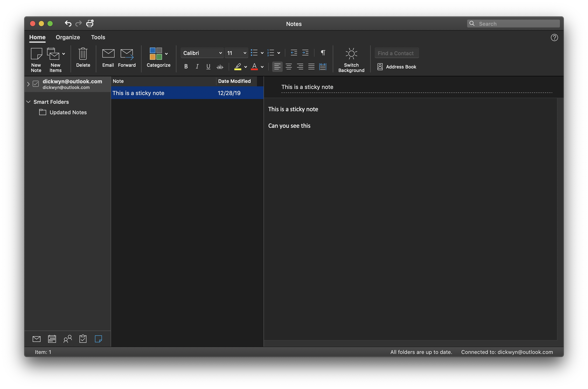Screen dimensions: 588x389
Task: Switch to the Mail view
Action: click(36, 339)
